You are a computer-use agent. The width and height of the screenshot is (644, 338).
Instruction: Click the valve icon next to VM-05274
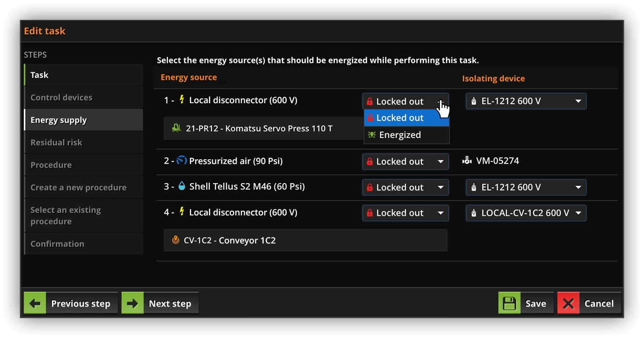point(467,161)
